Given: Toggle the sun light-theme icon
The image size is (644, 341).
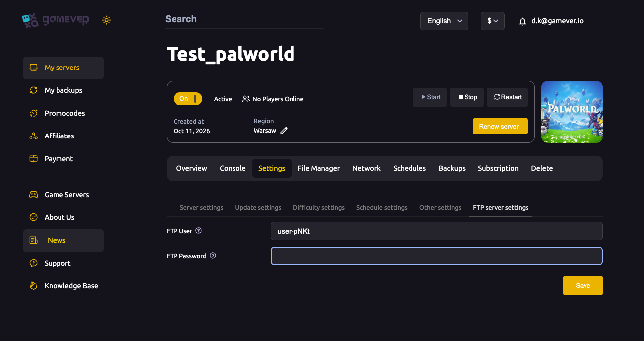Looking at the screenshot, I should point(106,20).
